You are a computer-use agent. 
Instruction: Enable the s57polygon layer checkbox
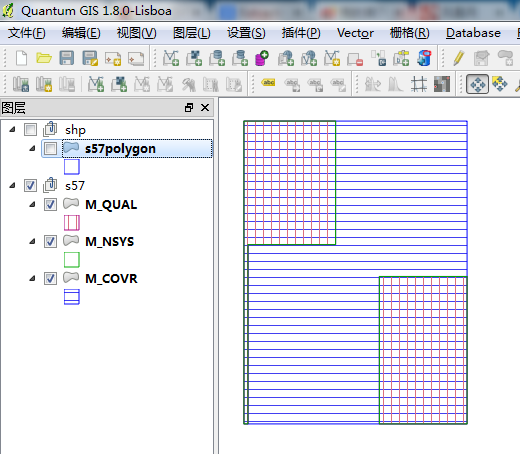coord(50,148)
